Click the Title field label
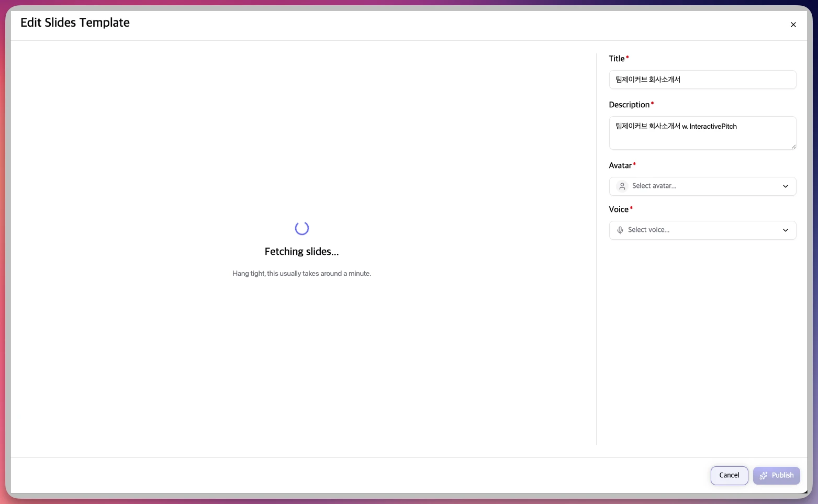The image size is (818, 504). coord(617,59)
